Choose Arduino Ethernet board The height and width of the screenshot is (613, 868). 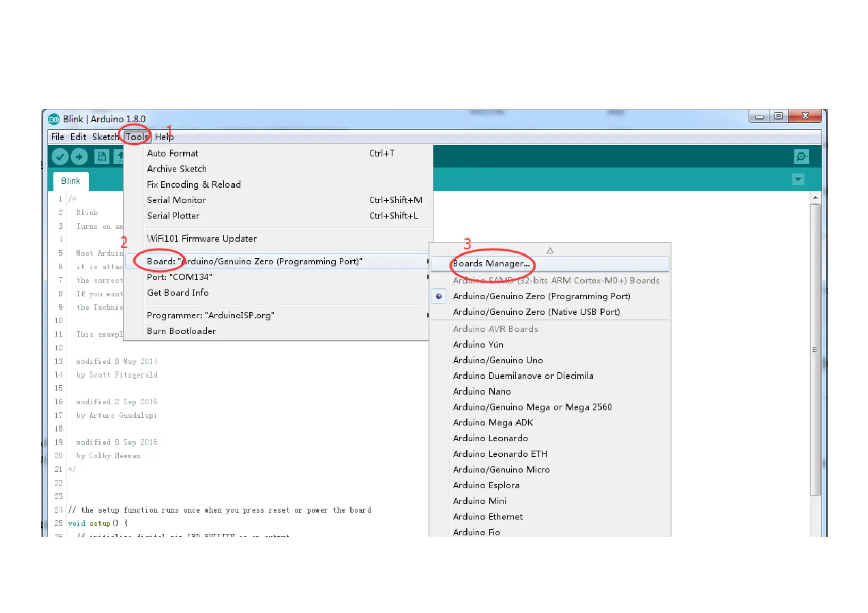coord(550,516)
